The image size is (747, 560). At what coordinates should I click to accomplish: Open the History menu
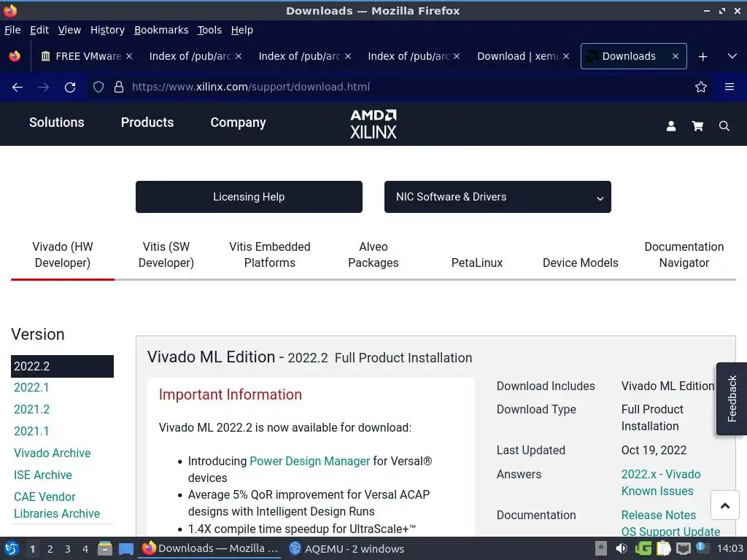[107, 30]
